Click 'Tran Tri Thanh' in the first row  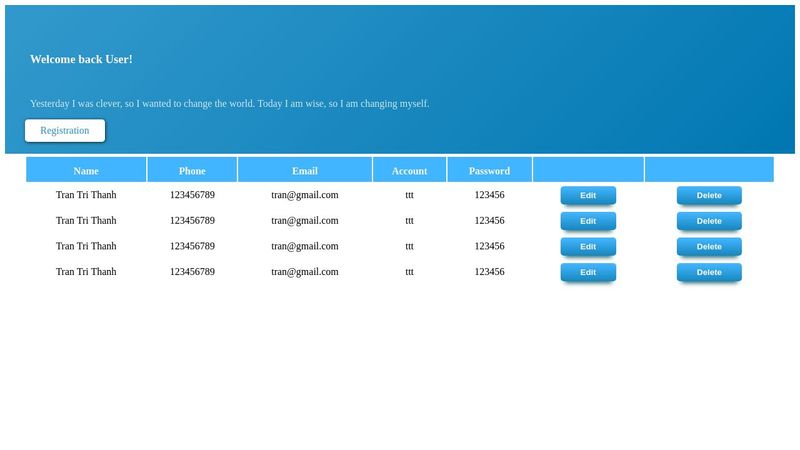pyautogui.click(x=86, y=195)
